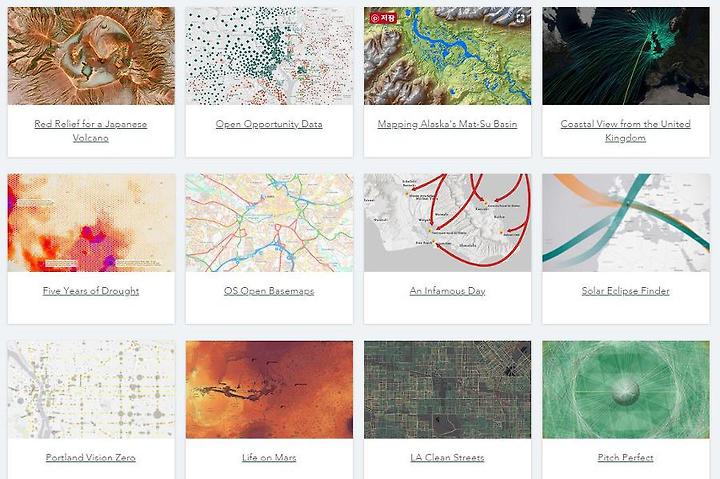Open the Solar Eclipse Finder link

625,291
